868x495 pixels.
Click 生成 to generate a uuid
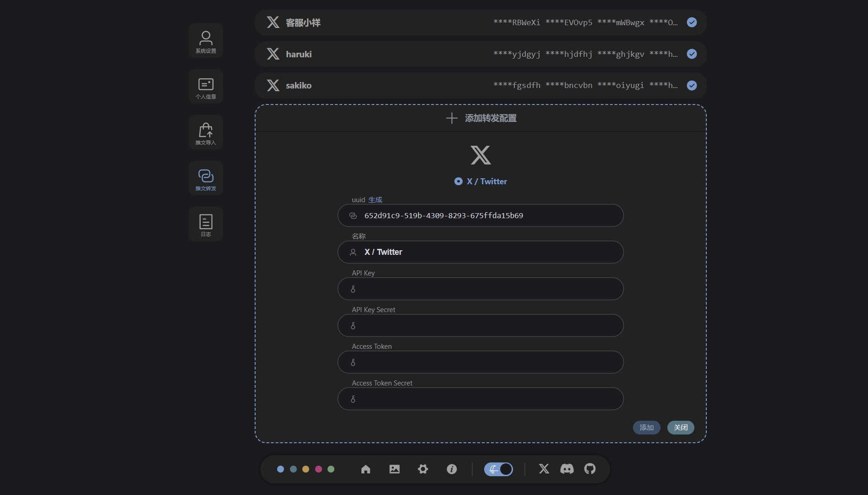[375, 200]
